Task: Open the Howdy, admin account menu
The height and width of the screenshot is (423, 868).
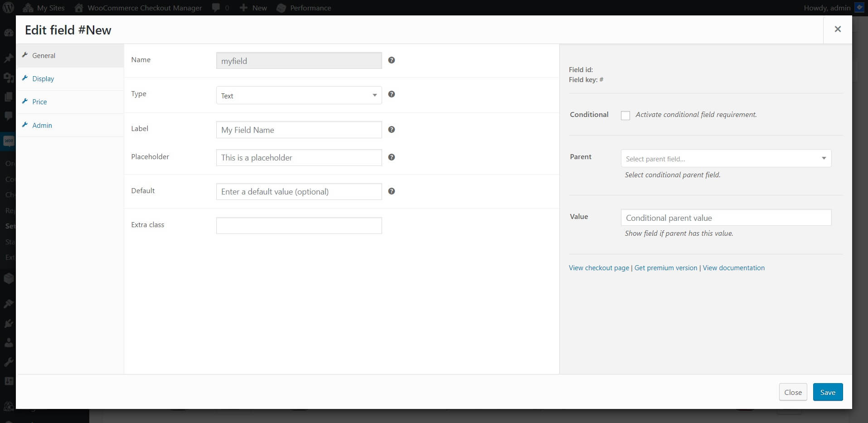Action: (834, 8)
